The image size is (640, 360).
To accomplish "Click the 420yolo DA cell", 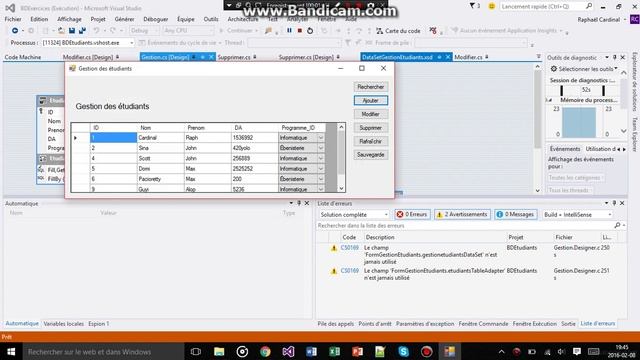I will point(255,148).
